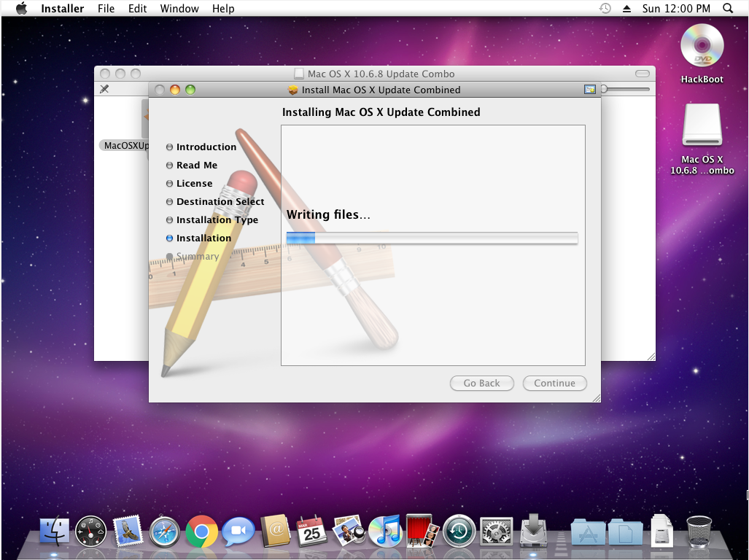The height and width of the screenshot is (560, 749).
Task: Select the Introduction step
Action: pos(201,147)
